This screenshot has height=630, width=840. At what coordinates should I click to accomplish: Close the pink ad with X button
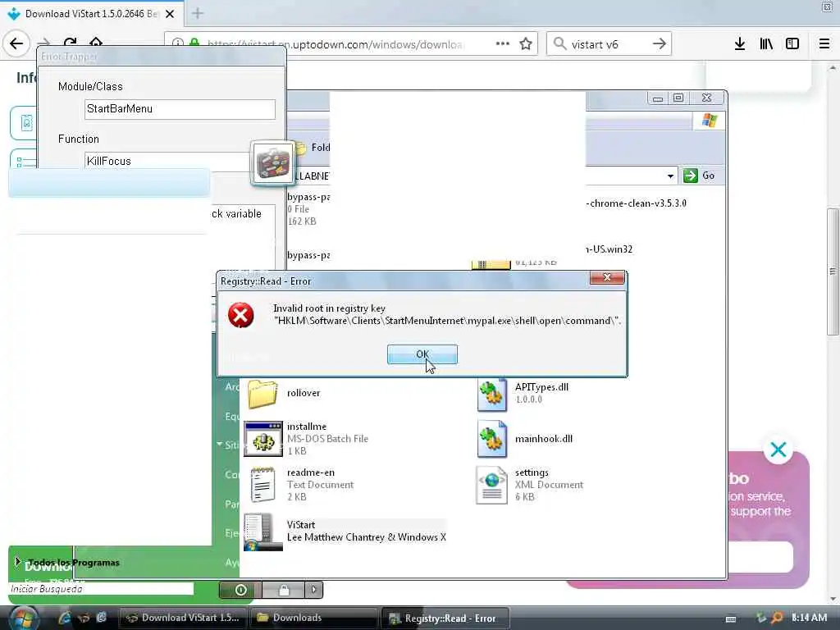(778, 450)
